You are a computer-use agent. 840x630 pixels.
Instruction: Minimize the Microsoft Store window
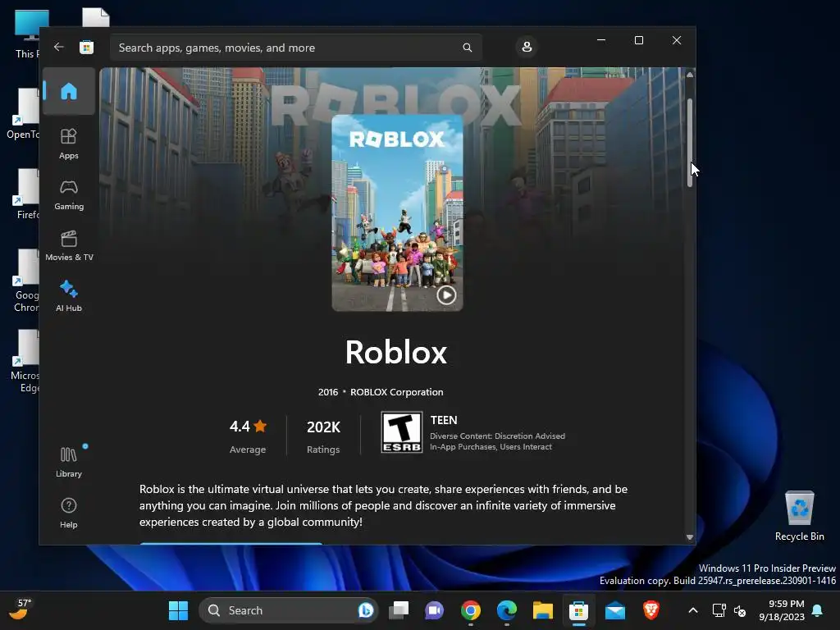[601, 40]
